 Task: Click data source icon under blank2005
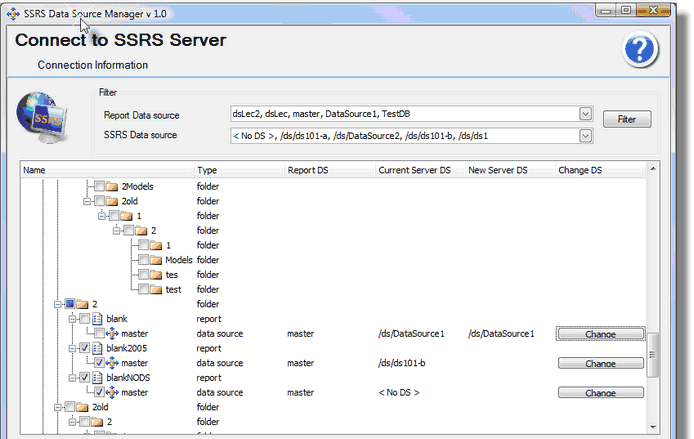coord(112,363)
